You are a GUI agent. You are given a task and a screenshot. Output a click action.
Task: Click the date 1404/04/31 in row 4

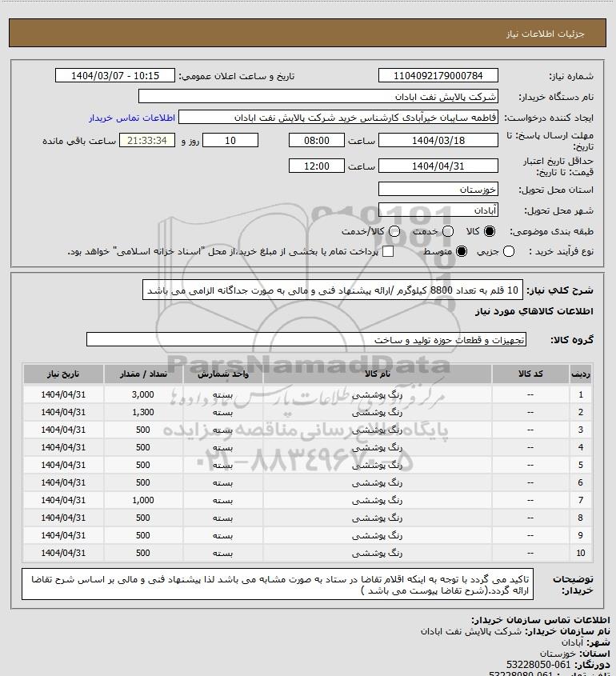pyautogui.click(x=63, y=447)
